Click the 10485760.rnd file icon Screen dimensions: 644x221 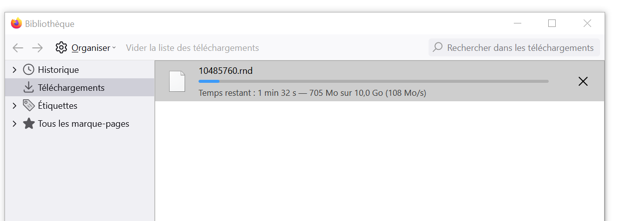[x=177, y=81]
